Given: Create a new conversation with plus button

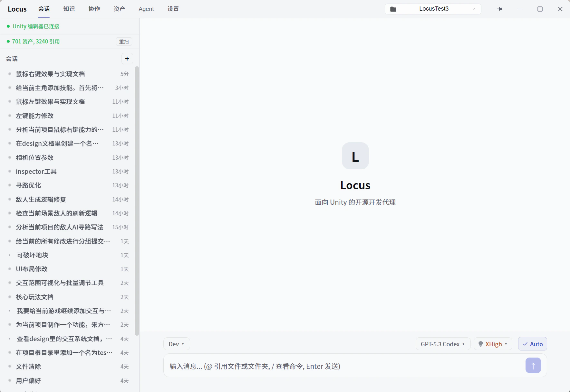Looking at the screenshot, I should click(x=127, y=59).
